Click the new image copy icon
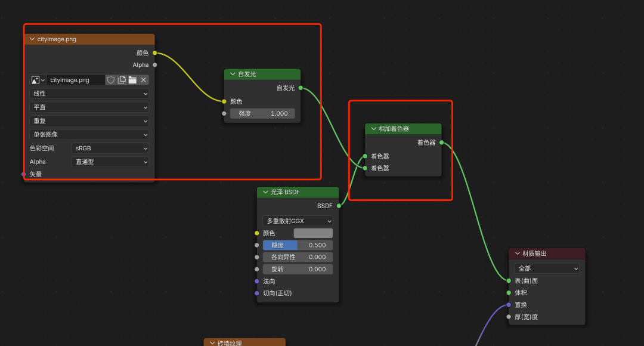 coord(122,80)
